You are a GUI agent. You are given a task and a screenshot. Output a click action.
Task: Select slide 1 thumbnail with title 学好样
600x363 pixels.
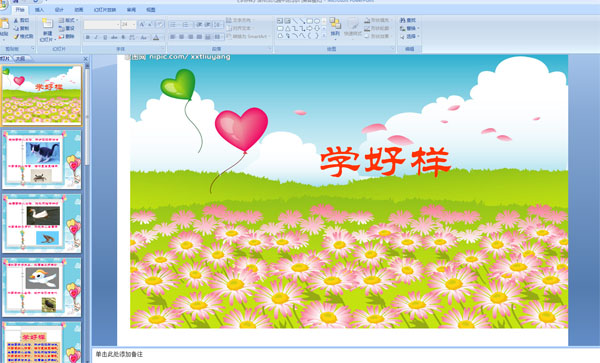42,95
